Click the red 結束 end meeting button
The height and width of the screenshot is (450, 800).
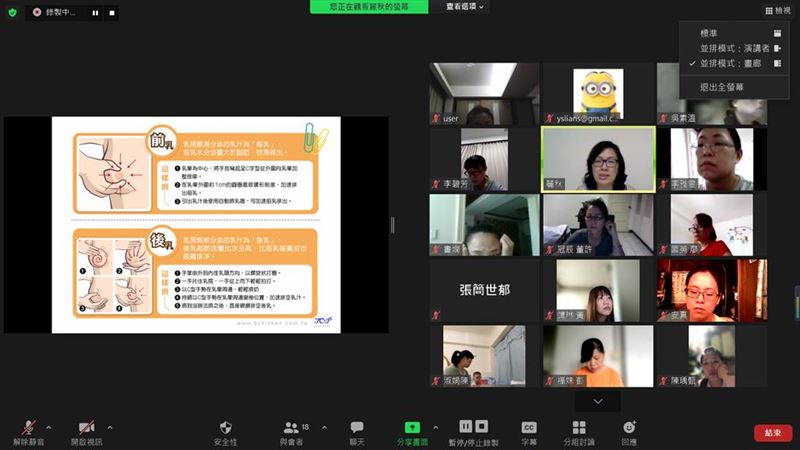pyautogui.click(x=773, y=433)
